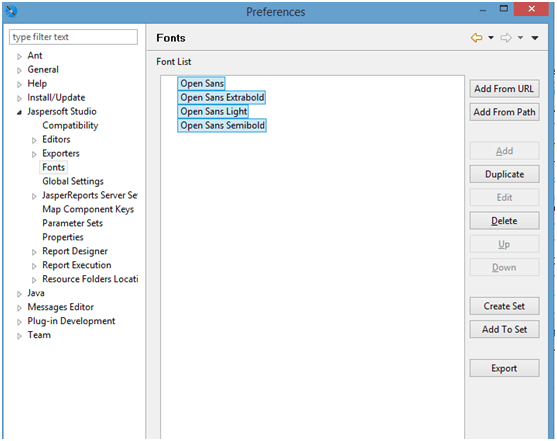The image size is (557, 441).
Task: Click the Jaspersoft Studio app icon in title bar
Action: click(x=11, y=11)
